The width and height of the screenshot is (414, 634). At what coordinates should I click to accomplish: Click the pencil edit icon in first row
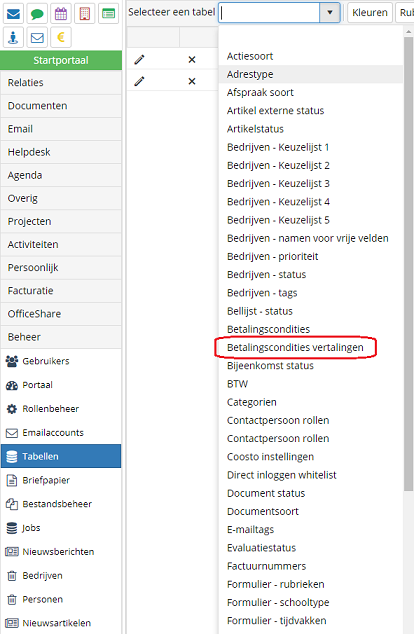139,59
